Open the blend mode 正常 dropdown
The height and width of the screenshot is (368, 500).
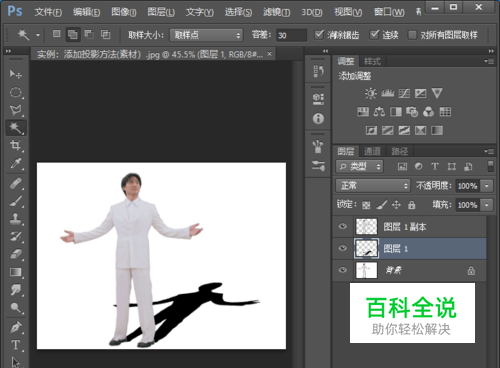[x=373, y=186]
